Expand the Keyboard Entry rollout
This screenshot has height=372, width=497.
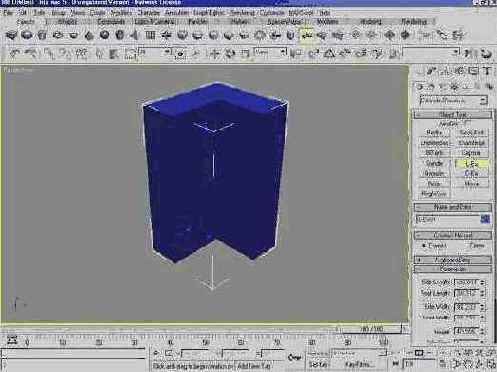point(453,260)
